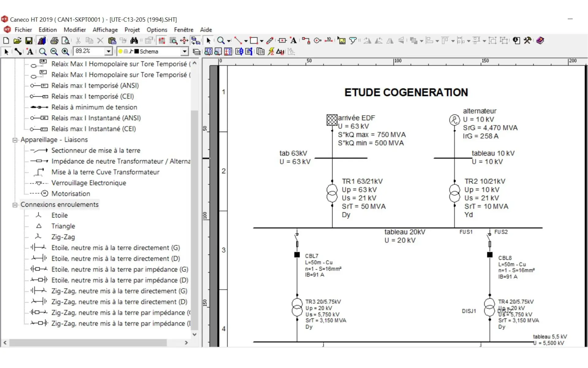588x368 pixels.
Task: Open the 89.2% zoom dropdown
Action: click(108, 52)
